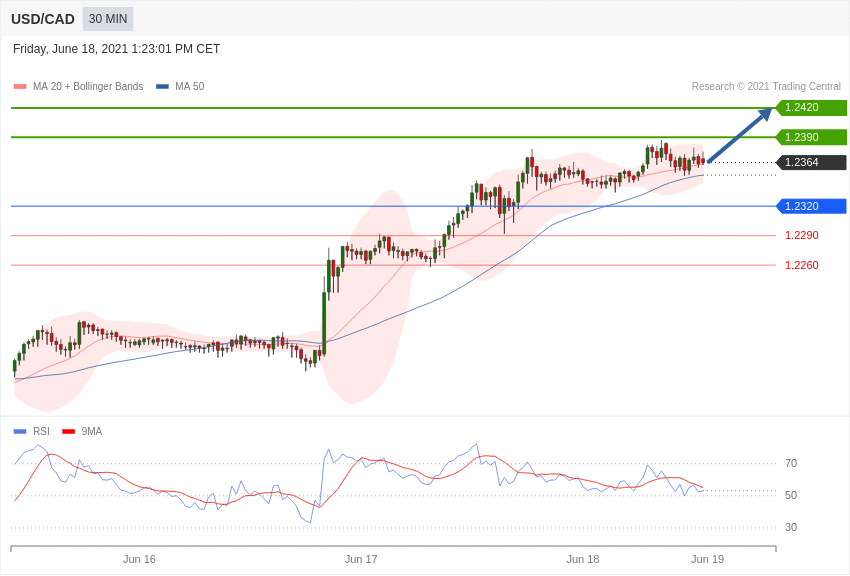Image resolution: width=850 pixels, height=576 pixels.
Task: Click the Jun 19 date axis label
Action: point(707,559)
